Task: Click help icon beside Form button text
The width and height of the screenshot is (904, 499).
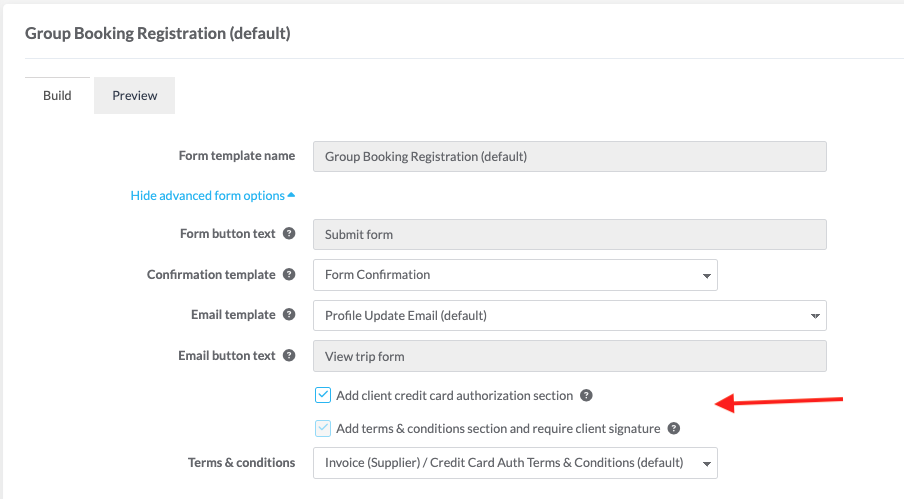Action: click(289, 234)
